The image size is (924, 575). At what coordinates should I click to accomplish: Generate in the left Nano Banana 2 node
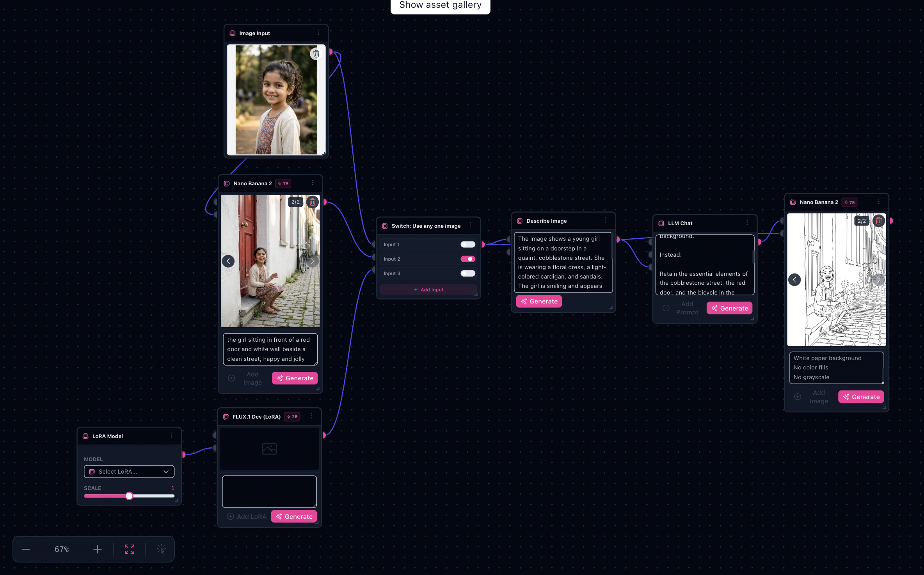pos(295,378)
